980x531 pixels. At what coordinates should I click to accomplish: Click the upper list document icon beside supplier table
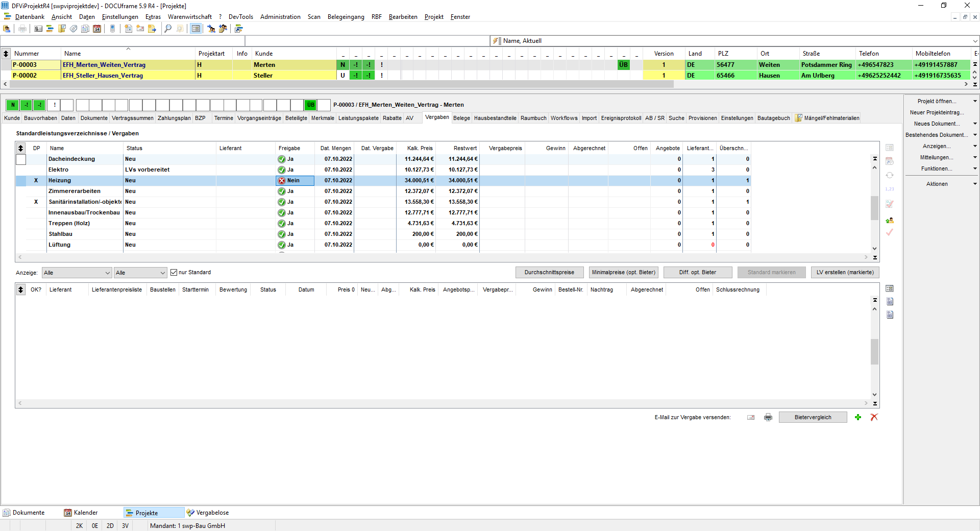(890, 301)
